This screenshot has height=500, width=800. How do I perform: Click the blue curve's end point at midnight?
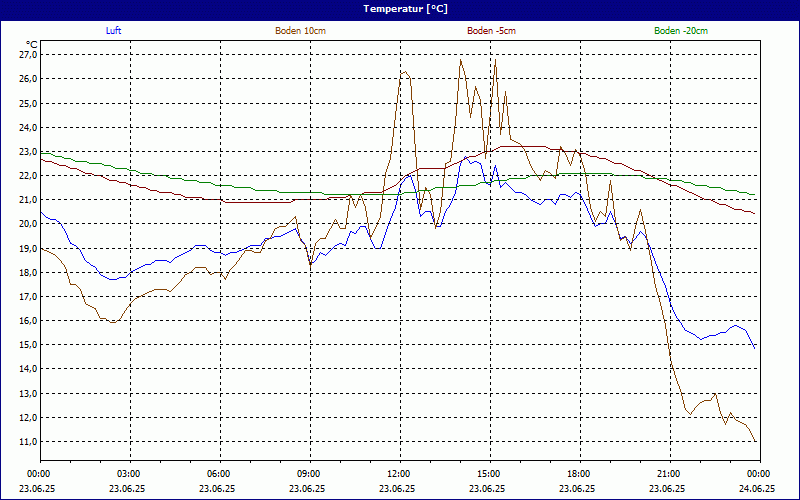click(x=755, y=348)
